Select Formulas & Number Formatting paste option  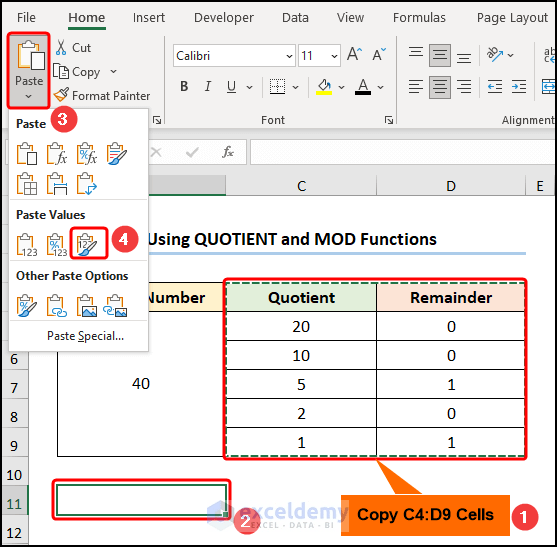click(x=87, y=154)
